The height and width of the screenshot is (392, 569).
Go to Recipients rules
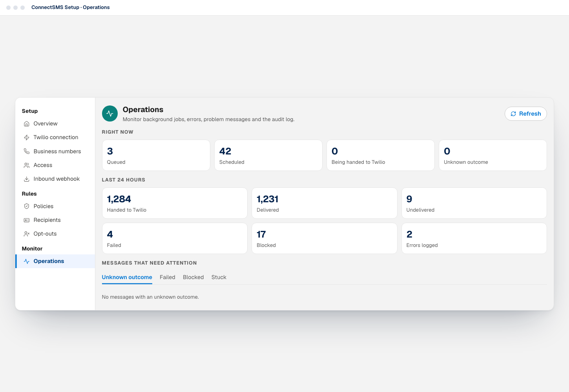coord(55,220)
